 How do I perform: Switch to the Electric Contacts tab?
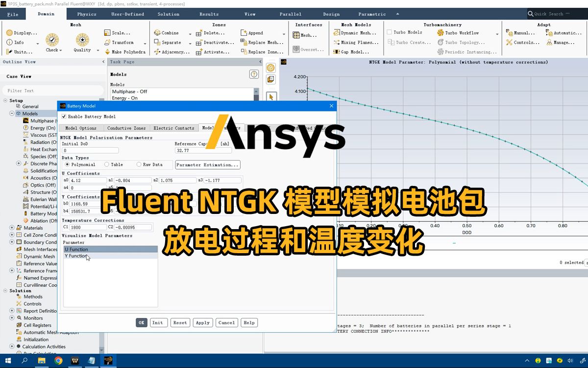[x=174, y=128]
